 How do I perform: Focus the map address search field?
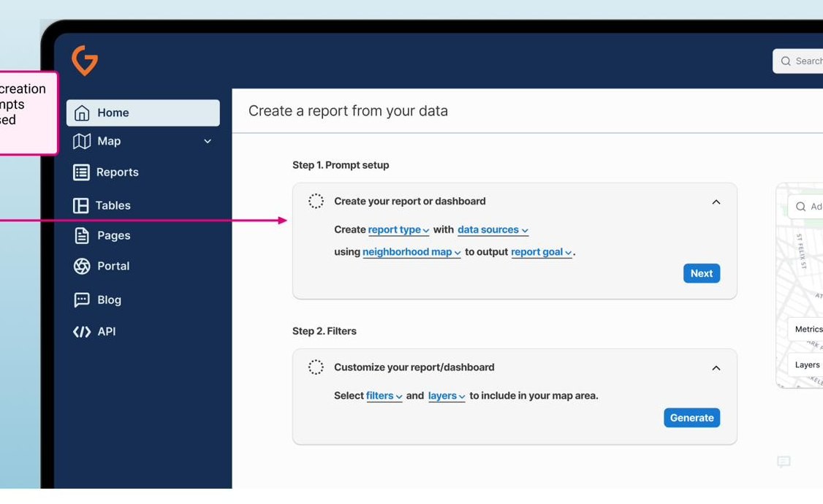[x=805, y=207]
